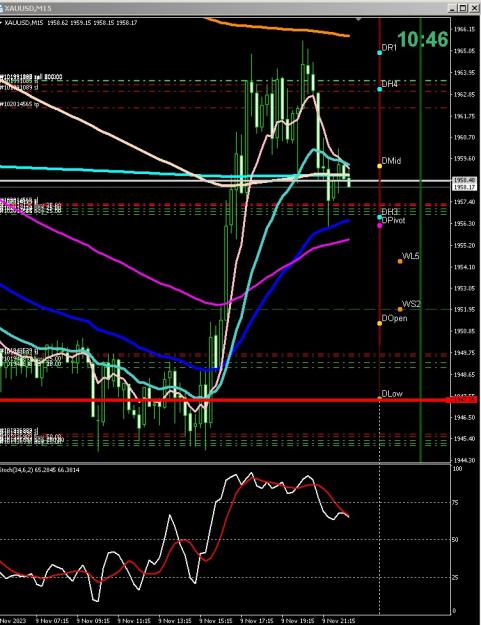
Task: Click the time axis label '9 Nov 15:15'
Action: pyautogui.click(x=216, y=621)
